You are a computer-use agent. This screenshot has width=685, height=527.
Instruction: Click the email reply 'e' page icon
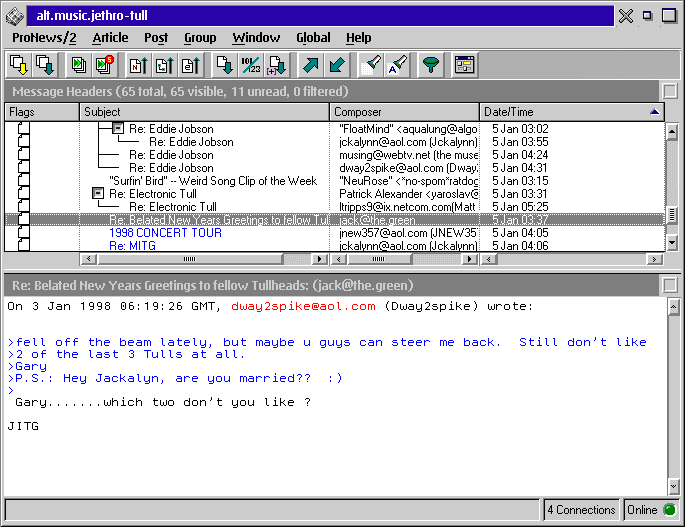point(191,65)
